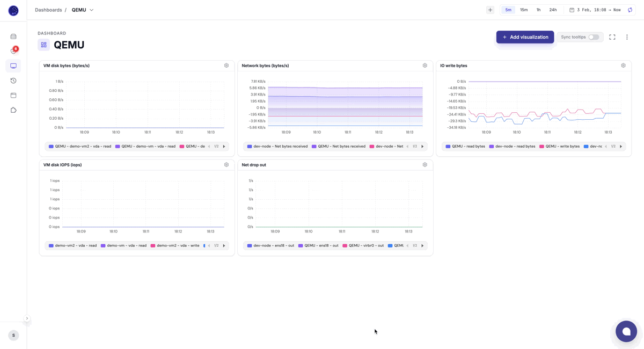
Task: Click the gear icon on IO write bytes
Action: click(623, 66)
